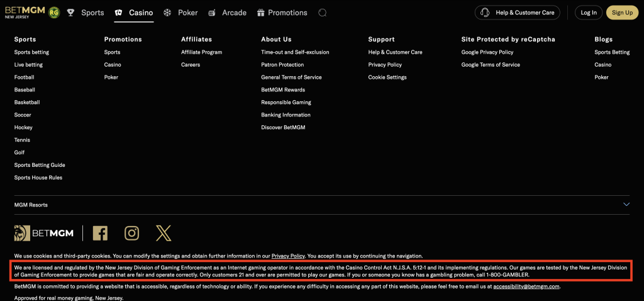The height and width of the screenshot is (301, 644).
Task: Open Poker under the Promotions column
Action: tap(111, 77)
